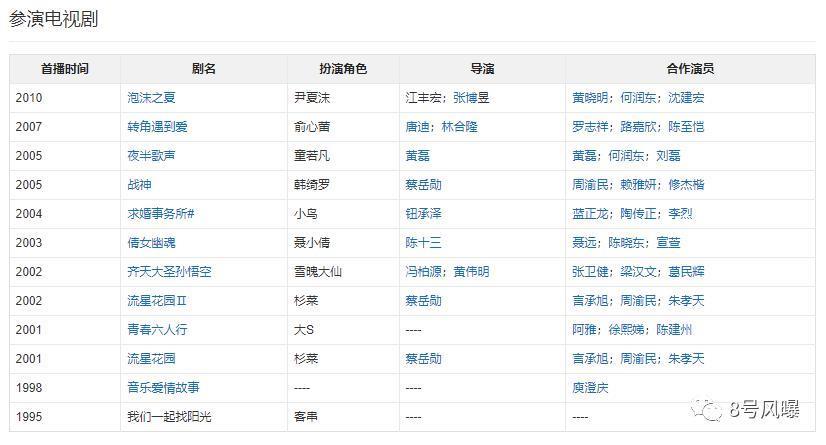This screenshot has height=445, width=826.
Task: Click director 唐迪 link
Action: (x=418, y=126)
